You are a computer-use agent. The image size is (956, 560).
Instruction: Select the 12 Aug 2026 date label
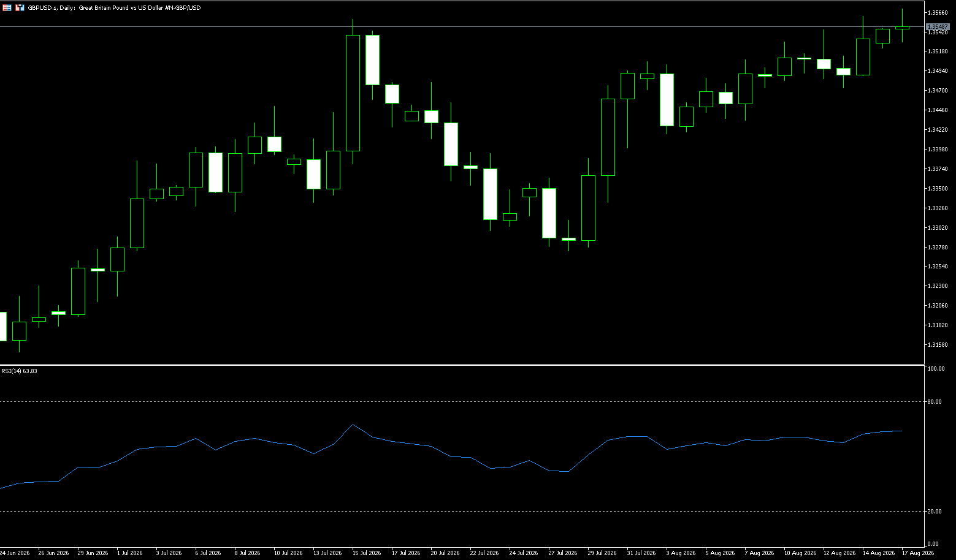coord(839,553)
